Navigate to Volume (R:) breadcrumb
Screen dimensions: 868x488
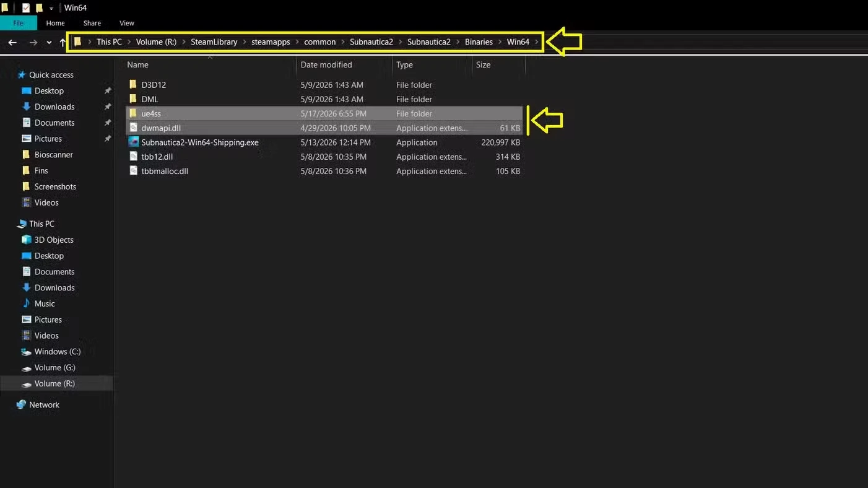pyautogui.click(x=156, y=42)
